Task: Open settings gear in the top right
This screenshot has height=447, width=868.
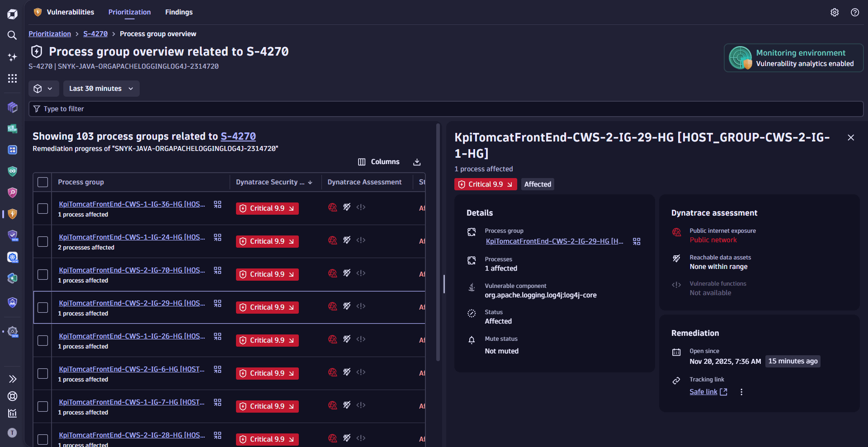Action: coord(835,12)
